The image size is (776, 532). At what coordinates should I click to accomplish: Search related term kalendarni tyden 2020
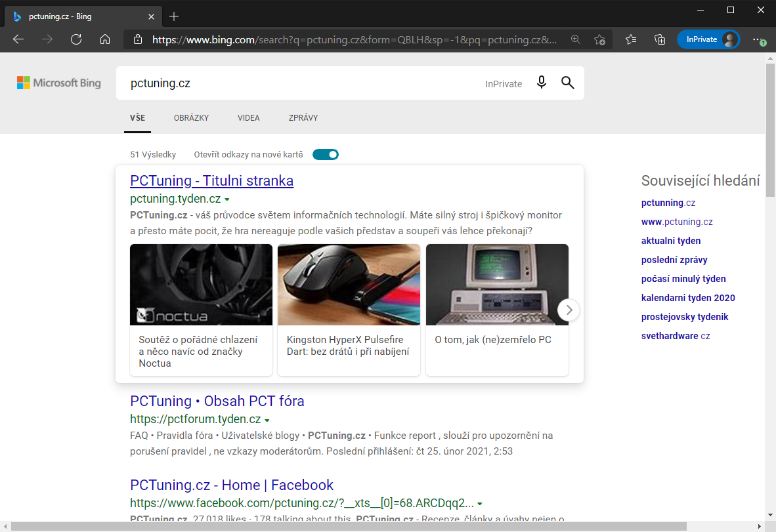pyautogui.click(x=688, y=298)
